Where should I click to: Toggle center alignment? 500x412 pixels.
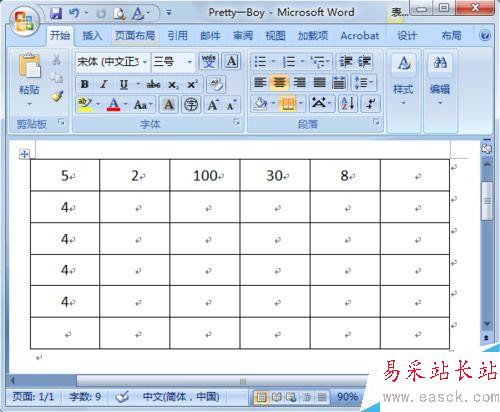(x=279, y=82)
